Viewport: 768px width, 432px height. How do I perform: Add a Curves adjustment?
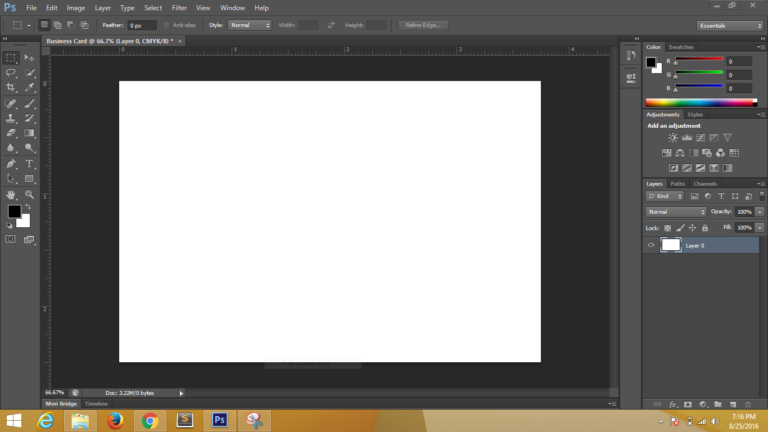click(x=700, y=138)
